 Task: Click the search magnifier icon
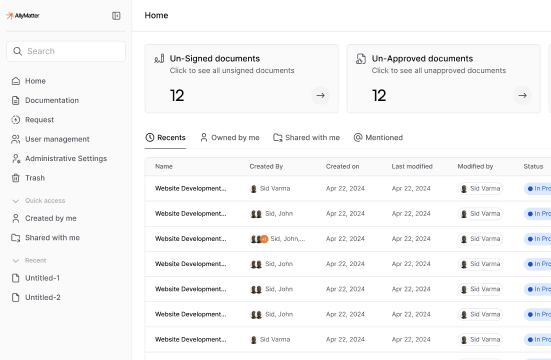tap(17, 51)
